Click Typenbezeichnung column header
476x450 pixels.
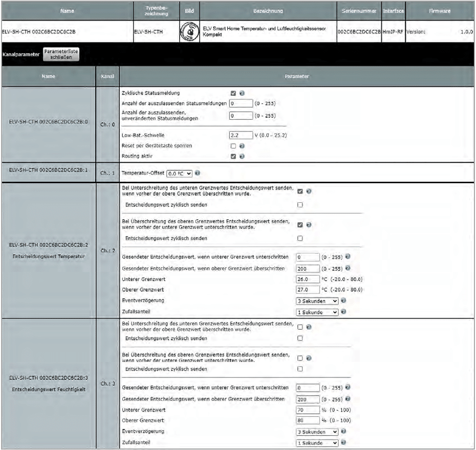pyautogui.click(x=156, y=11)
